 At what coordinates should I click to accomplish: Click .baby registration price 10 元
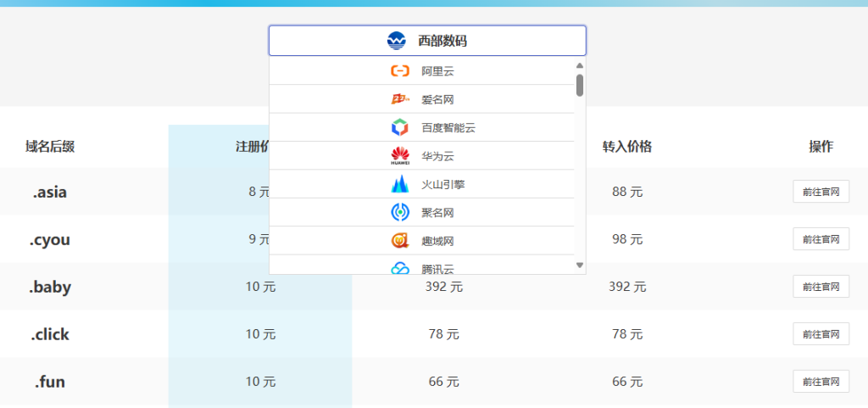tap(260, 287)
